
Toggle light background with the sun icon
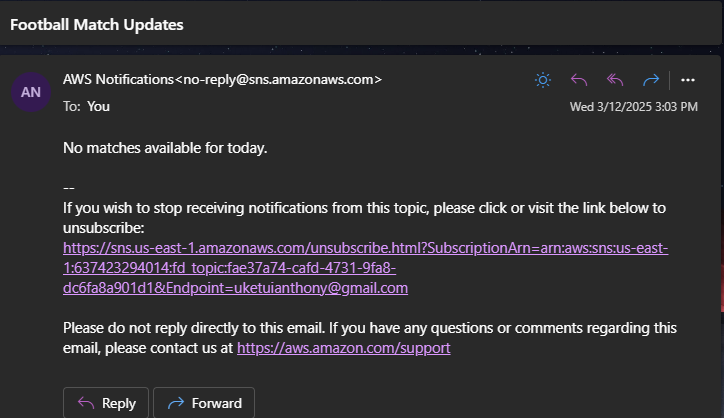[x=543, y=80]
